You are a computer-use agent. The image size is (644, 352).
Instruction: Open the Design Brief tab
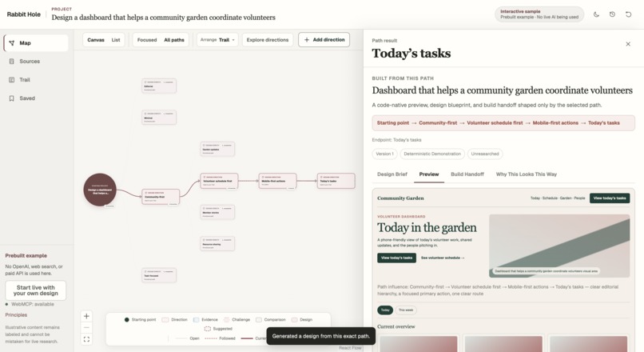tap(392, 174)
